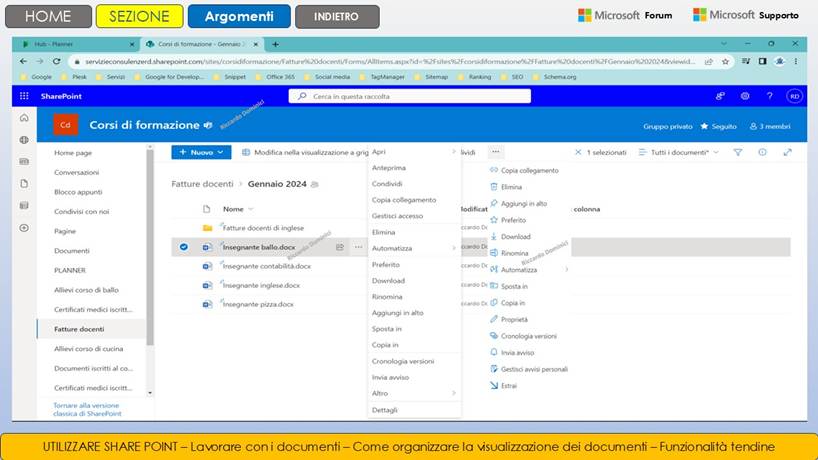This screenshot has width=818, height=460.
Task: Open the browser three-dot menu
Action: pyautogui.click(x=796, y=62)
